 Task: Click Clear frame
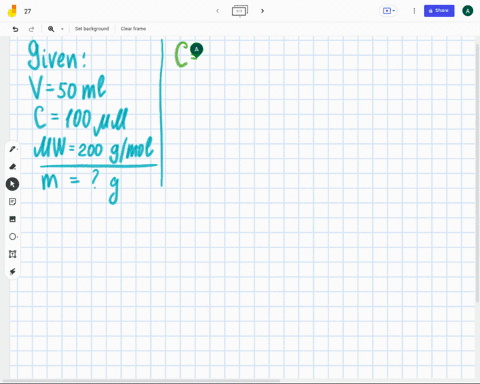(133, 29)
